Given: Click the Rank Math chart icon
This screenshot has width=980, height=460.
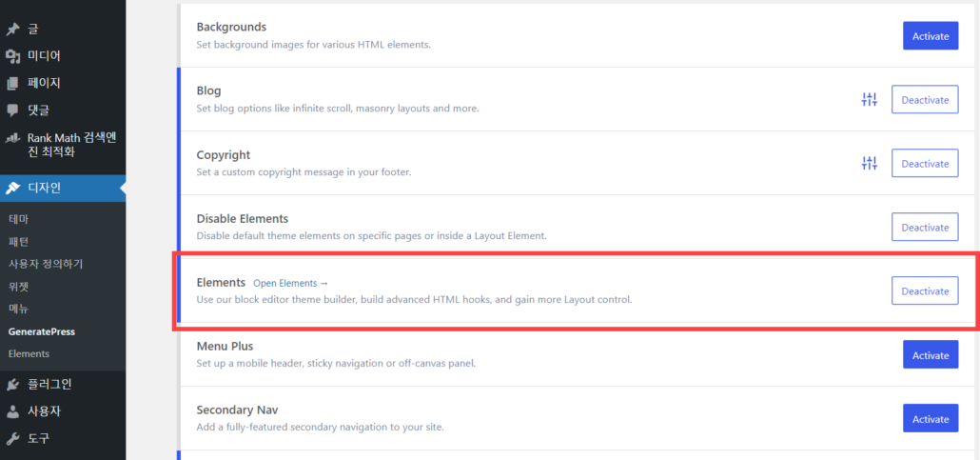Looking at the screenshot, I should (x=12, y=138).
